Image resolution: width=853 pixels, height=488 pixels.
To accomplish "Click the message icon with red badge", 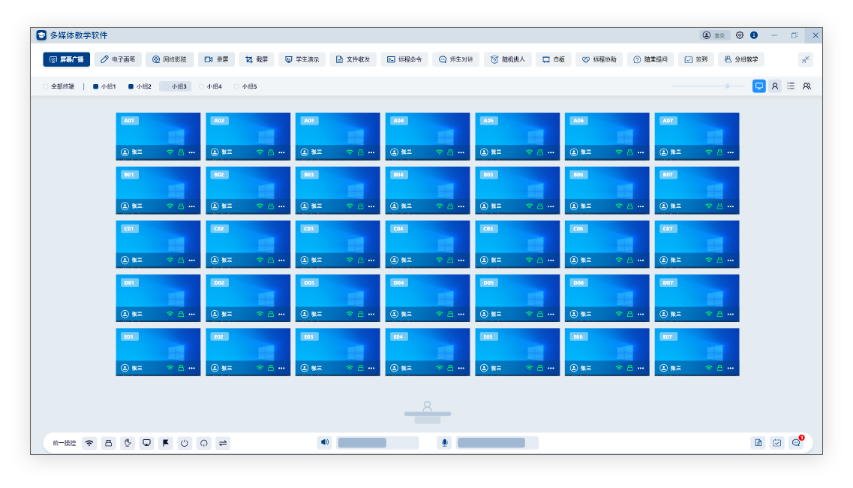I will coord(796,443).
